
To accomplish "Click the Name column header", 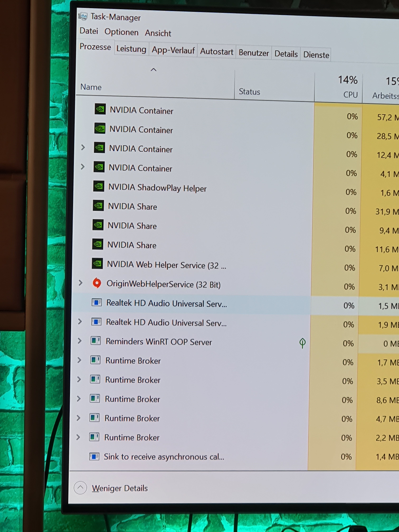I will tap(91, 87).
